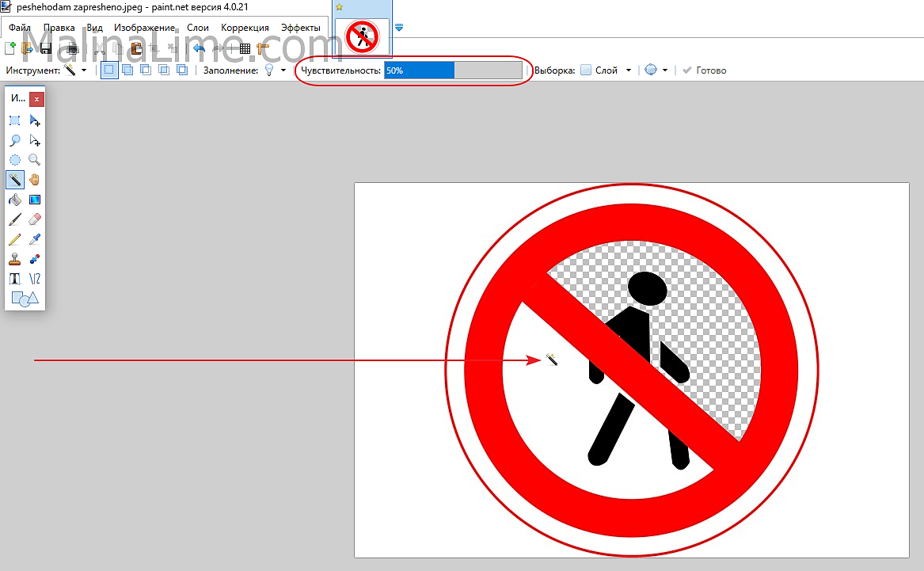Toggle the rulers display
This screenshot has height=571, width=924.
point(263,49)
